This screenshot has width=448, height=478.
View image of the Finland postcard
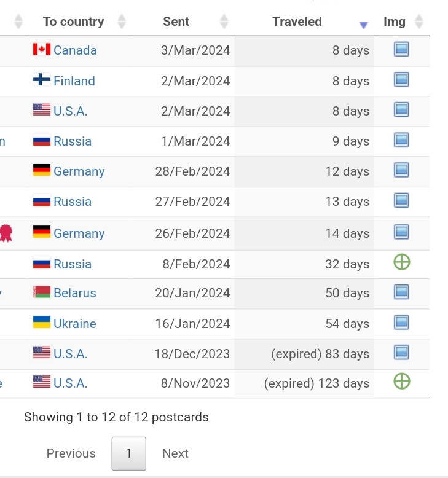point(401,80)
